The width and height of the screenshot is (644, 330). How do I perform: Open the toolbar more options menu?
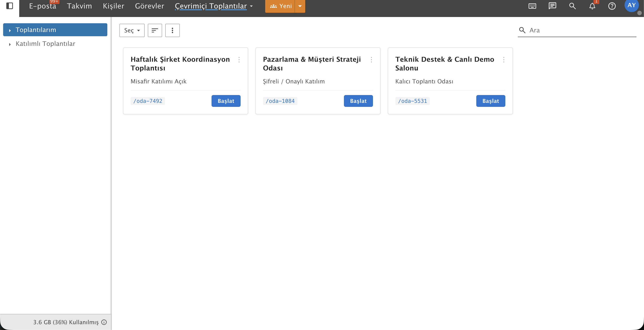pyautogui.click(x=172, y=30)
